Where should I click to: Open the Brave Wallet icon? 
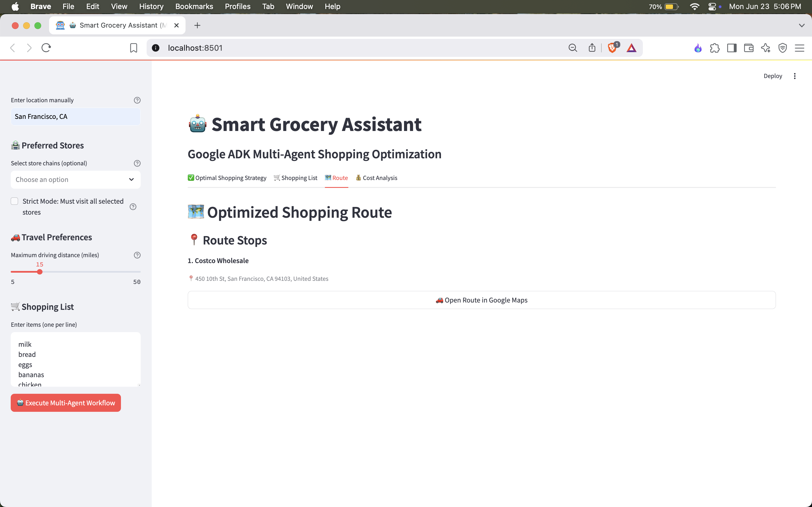(749, 48)
